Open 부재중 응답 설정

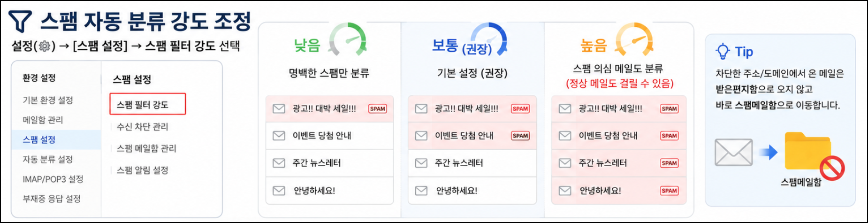coord(52,199)
